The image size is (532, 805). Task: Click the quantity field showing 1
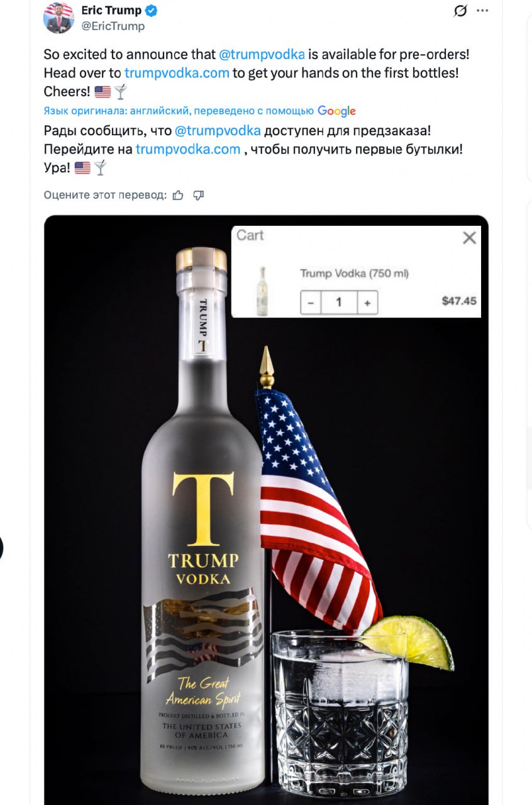[339, 303]
